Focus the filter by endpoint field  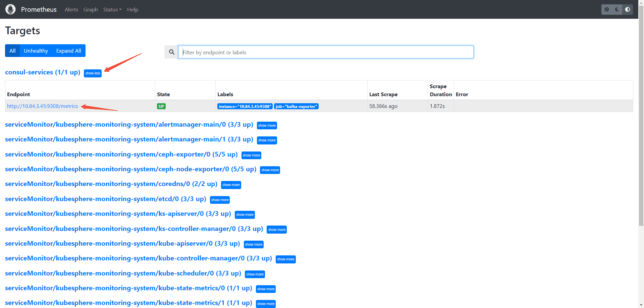[326, 52]
